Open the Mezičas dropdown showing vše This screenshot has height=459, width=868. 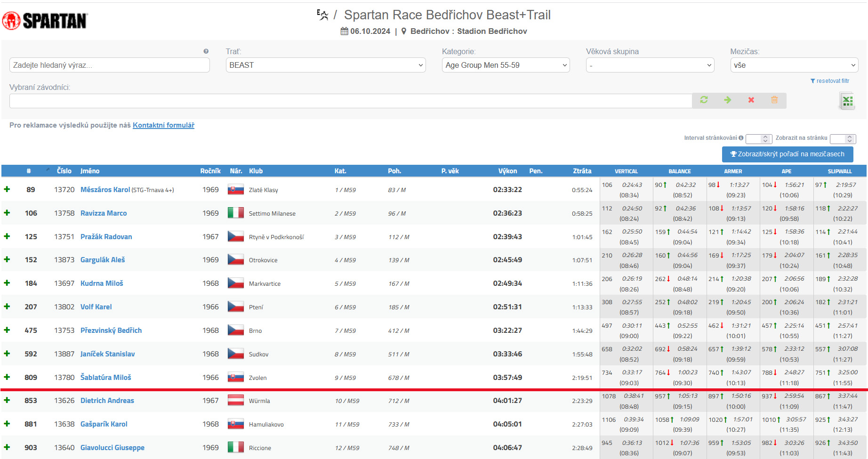click(794, 65)
